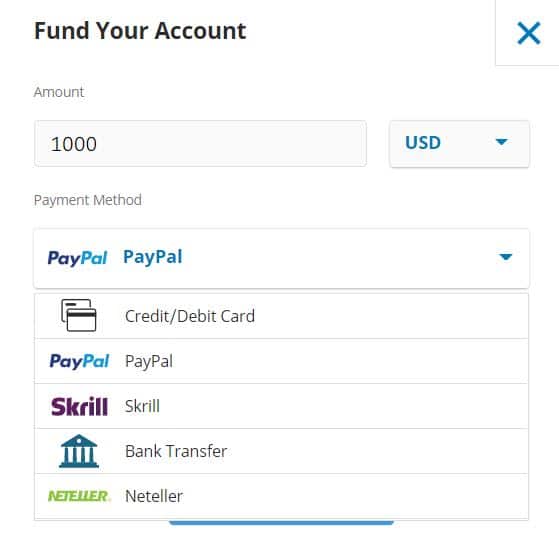Click the arrow in the currency selector
The height and width of the screenshot is (547, 559).
[502, 142]
